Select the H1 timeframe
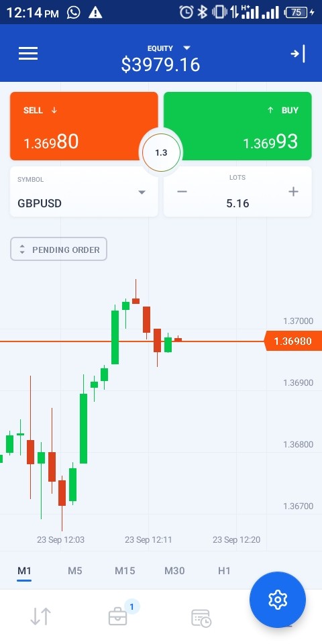Image resolution: width=322 pixels, height=644 pixels. [x=224, y=570]
